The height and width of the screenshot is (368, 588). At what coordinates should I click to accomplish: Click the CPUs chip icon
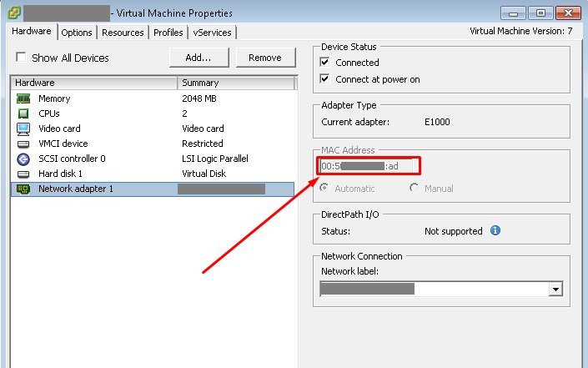[x=23, y=113]
